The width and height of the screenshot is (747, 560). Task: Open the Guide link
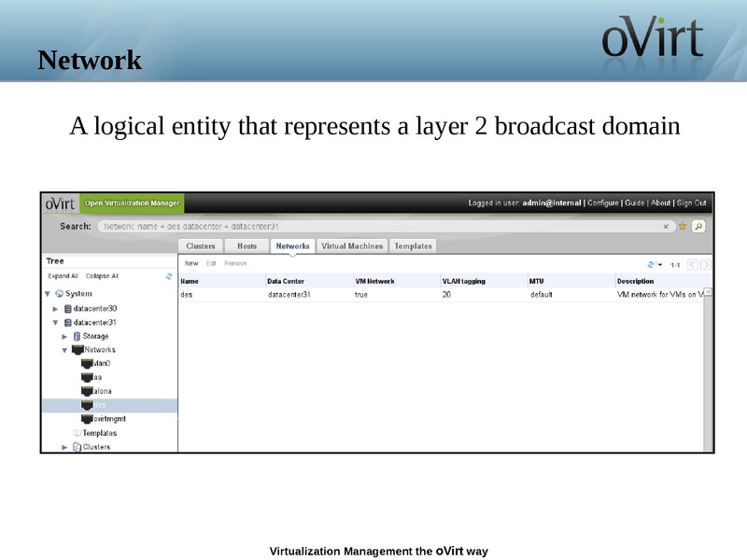click(x=635, y=203)
